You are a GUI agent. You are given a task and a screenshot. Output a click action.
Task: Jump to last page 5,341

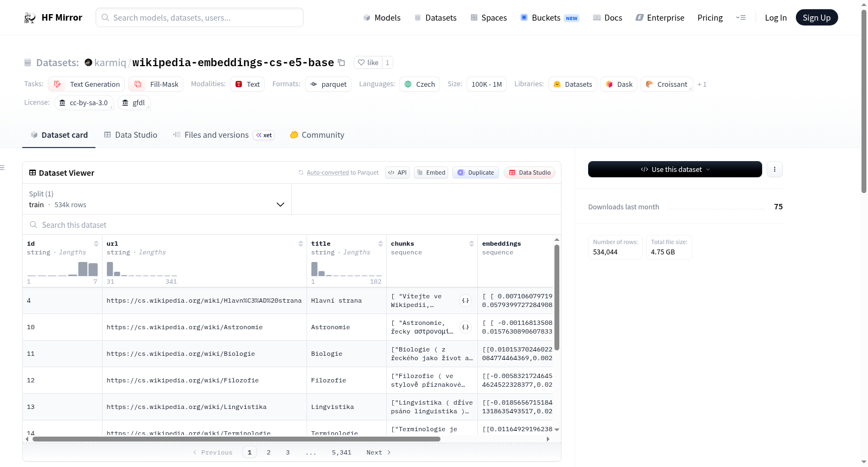pos(342,452)
